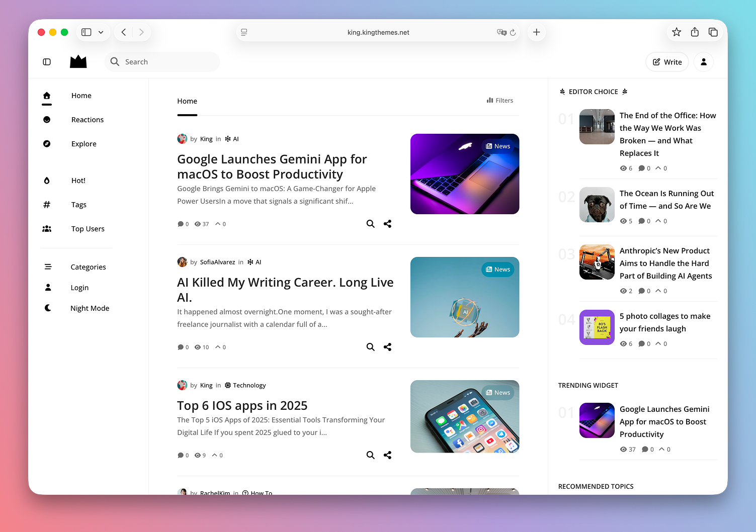Open Anthropic's New Product editor pick
This screenshot has height=532, width=756.
(665, 263)
